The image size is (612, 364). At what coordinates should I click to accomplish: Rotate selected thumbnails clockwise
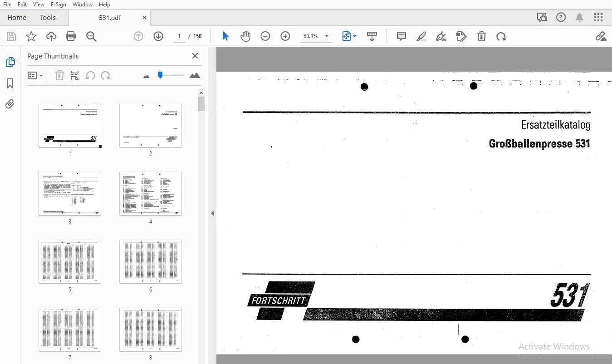(106, 76)
